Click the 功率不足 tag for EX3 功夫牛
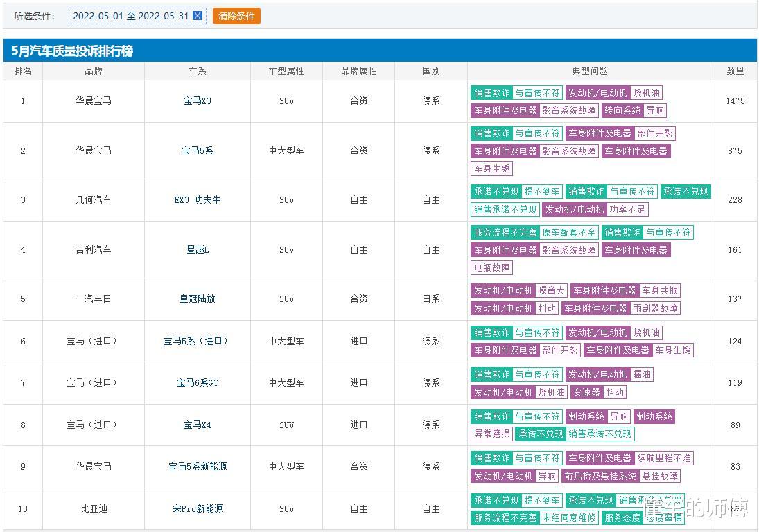 click(x=627, y=209)
